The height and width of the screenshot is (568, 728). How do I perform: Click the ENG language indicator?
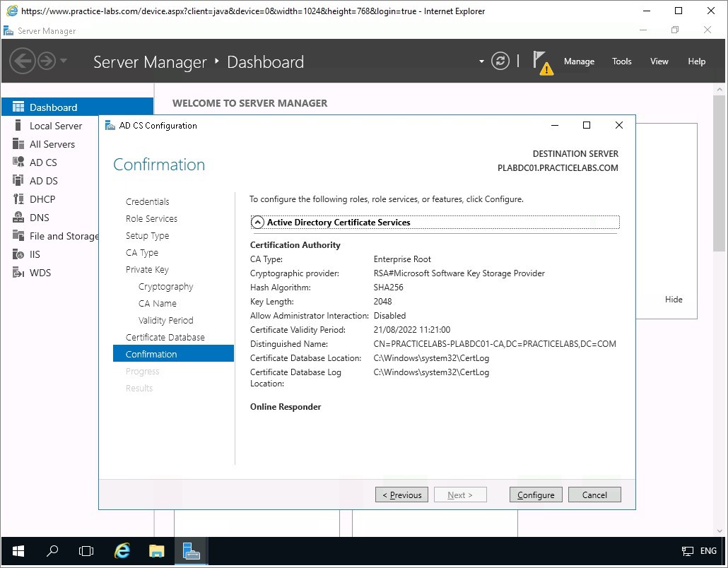[708, 551]
